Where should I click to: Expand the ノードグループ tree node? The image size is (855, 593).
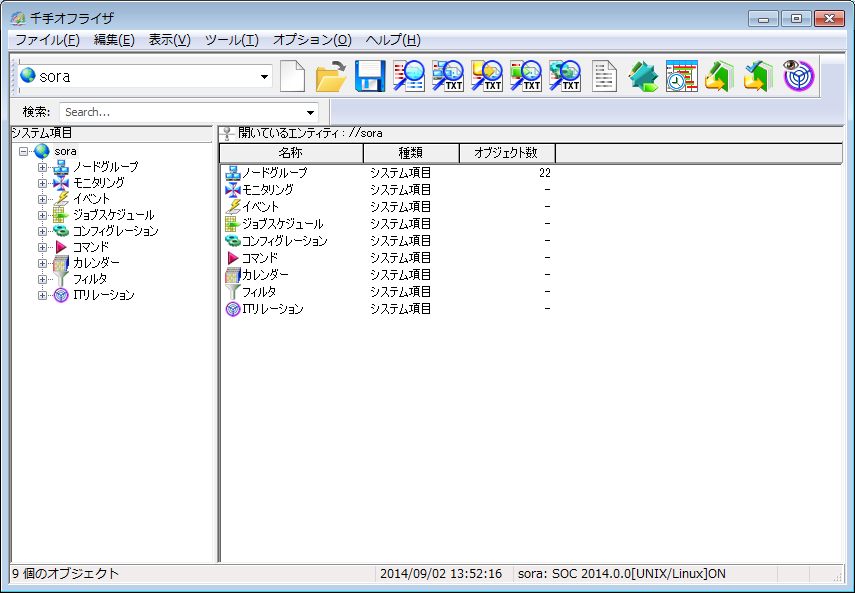click(x=42, y=167)
